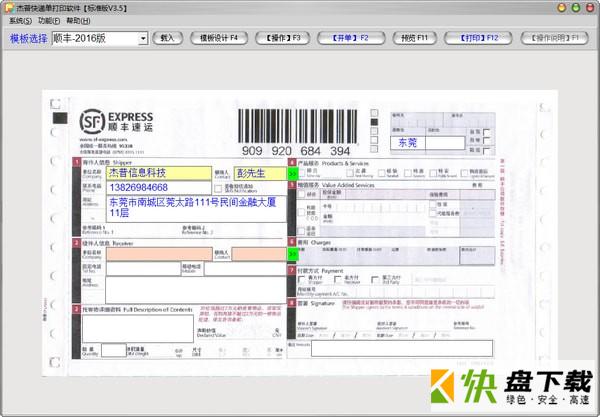Click the 【打印】F12 print button
600x417 pixels.
478,38
